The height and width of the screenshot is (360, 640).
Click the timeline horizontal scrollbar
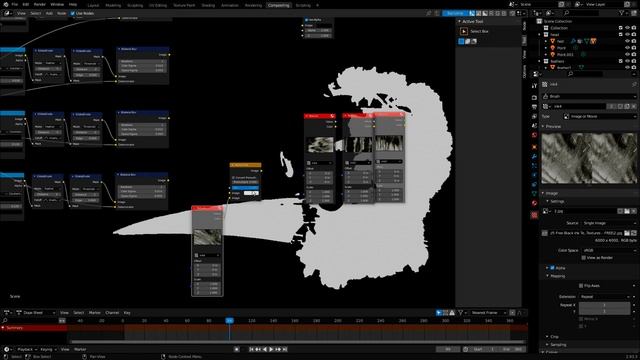pos(297,342)
